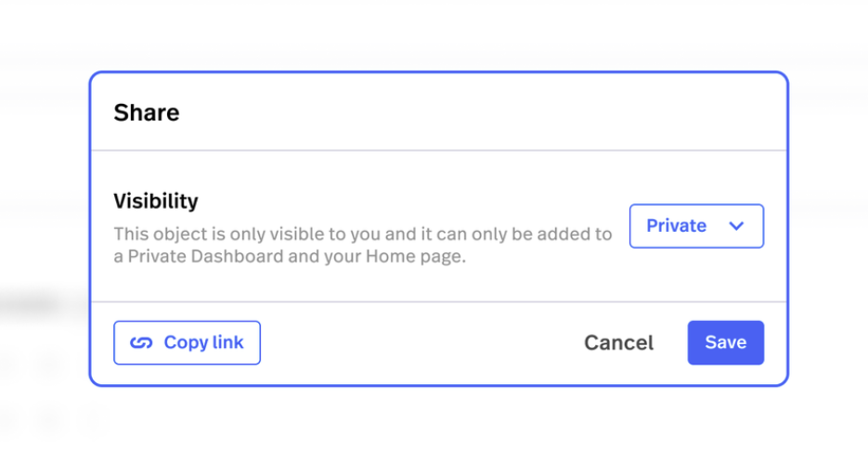The height and width of the screenshot is (474, 868).
Task: Click the divider line below Share title
Action: pyautogui.click(x=438, y=150)
